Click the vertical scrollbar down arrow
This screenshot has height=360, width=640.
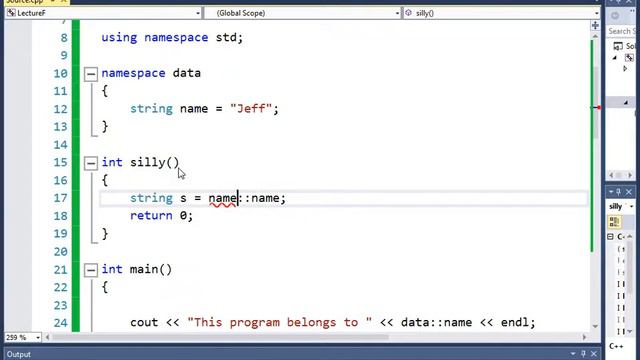[x=595, y=326]
